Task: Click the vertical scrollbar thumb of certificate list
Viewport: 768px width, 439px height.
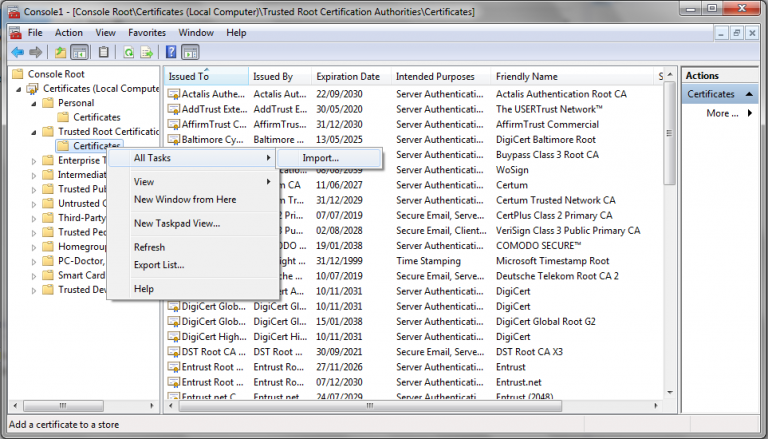Action: pos(669,133)
